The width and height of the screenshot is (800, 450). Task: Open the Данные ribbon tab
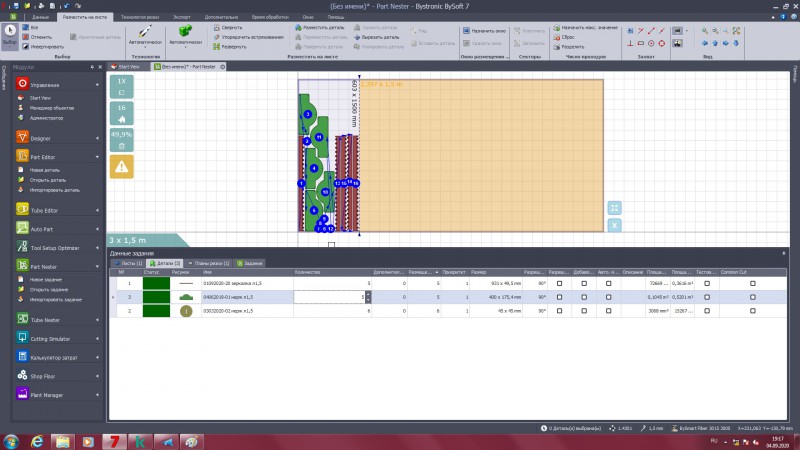click(x=40, y=17)
